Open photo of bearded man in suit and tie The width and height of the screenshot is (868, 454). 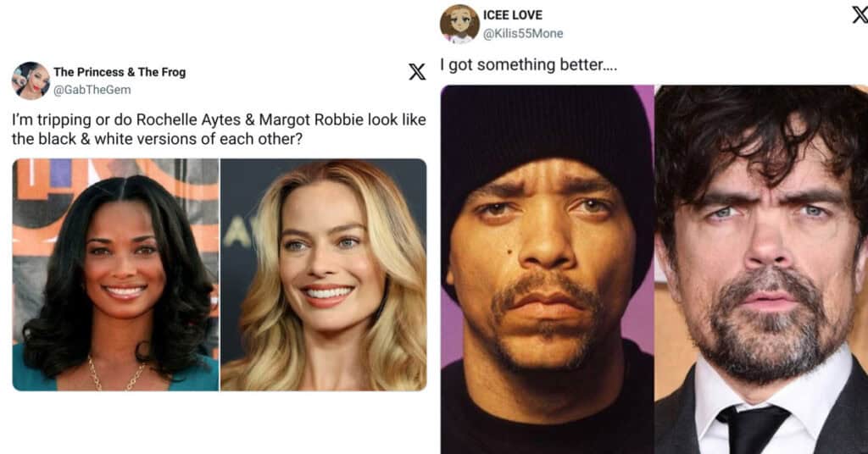[x=762, y=269]
